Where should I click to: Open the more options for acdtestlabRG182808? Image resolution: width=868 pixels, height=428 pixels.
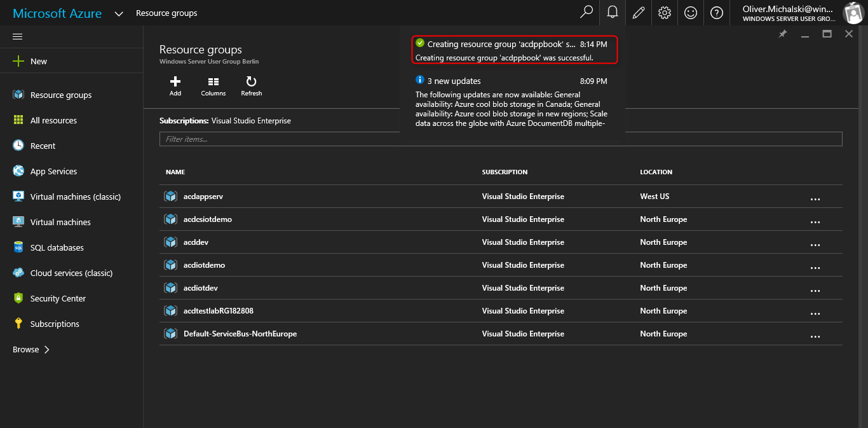[815, 314]
